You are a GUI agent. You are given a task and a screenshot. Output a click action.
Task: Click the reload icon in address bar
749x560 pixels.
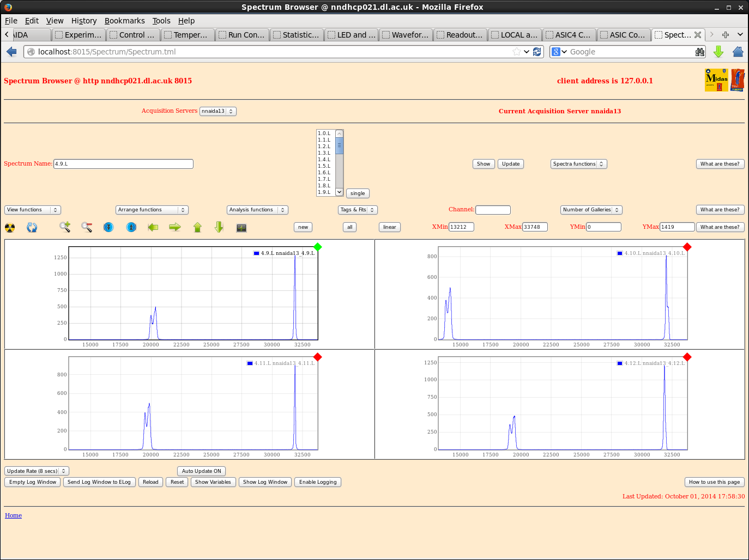pyautogui.click(x=537, y=52)
